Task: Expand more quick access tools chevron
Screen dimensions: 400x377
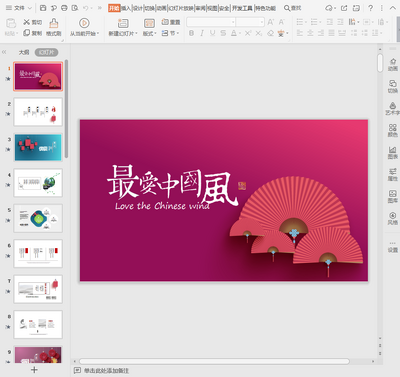Action: click(x=99, y=8)
